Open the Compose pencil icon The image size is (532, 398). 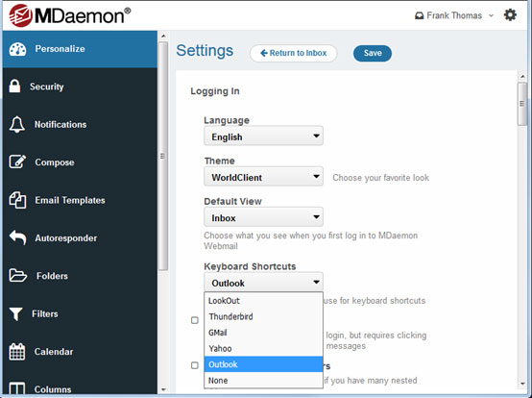pos(17,162)
